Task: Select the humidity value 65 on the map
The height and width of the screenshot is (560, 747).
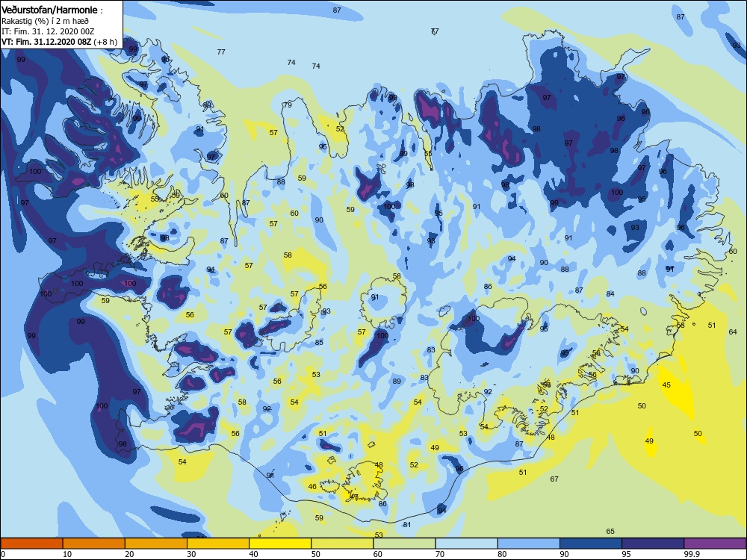Action: click(610, 532)
